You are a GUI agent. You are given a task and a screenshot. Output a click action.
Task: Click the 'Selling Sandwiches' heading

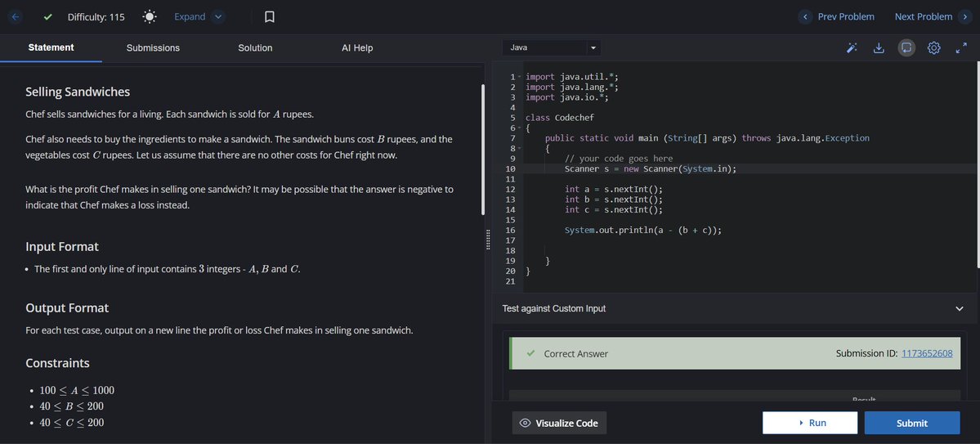point(78,92)
